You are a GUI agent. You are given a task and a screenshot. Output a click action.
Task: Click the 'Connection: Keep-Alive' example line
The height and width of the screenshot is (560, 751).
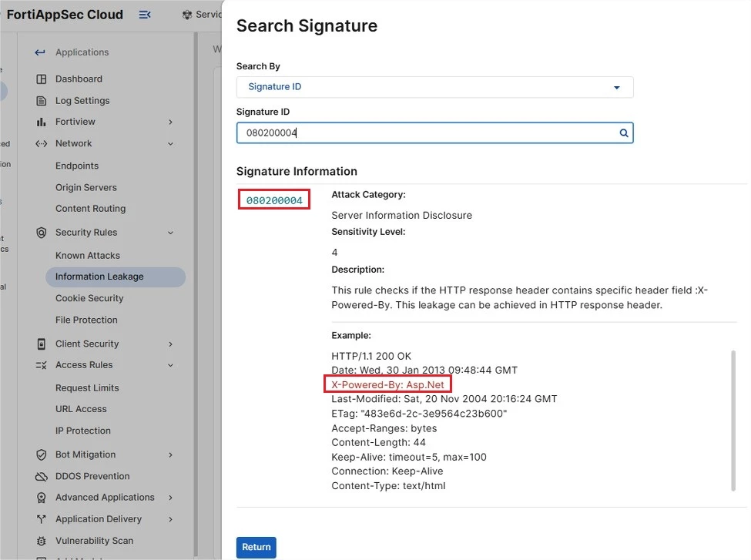click(x=387, y=471)
